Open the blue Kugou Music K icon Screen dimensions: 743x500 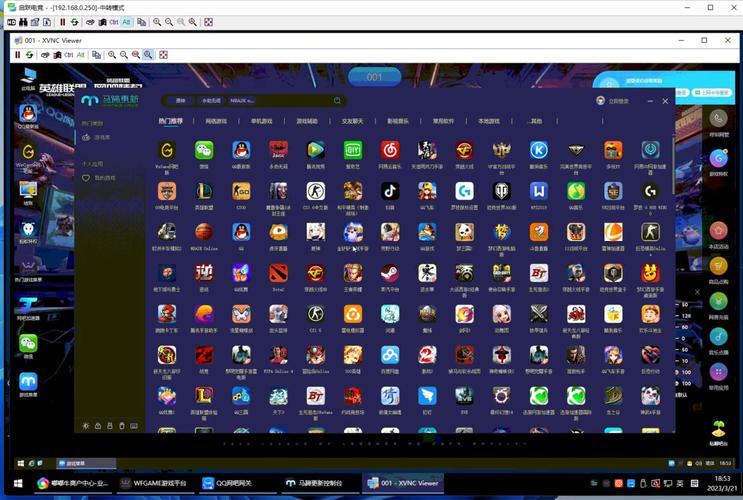[539, 150]
